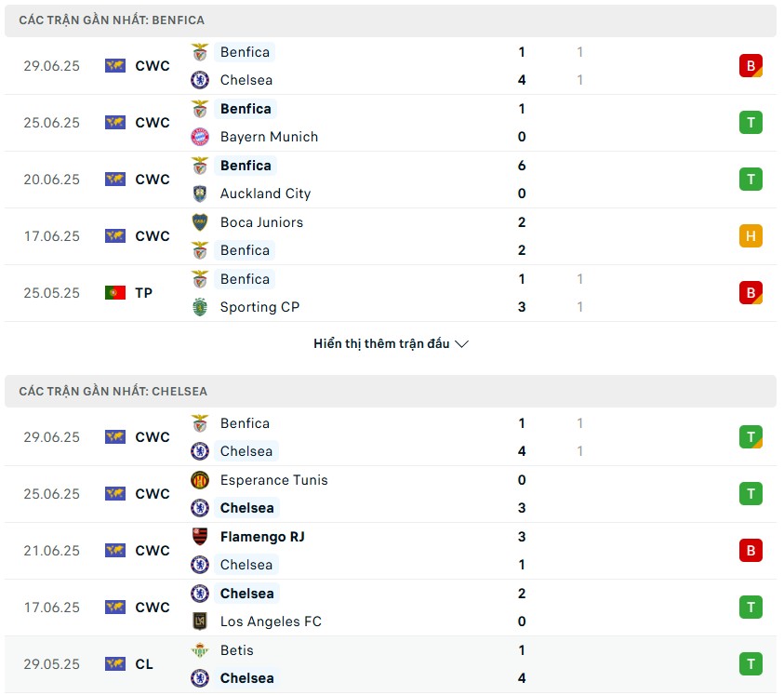This screenshot has width=784, height=695.
Task: Expand more matches with Hiển thị thêm trận đấu
Action: (391, 344)
